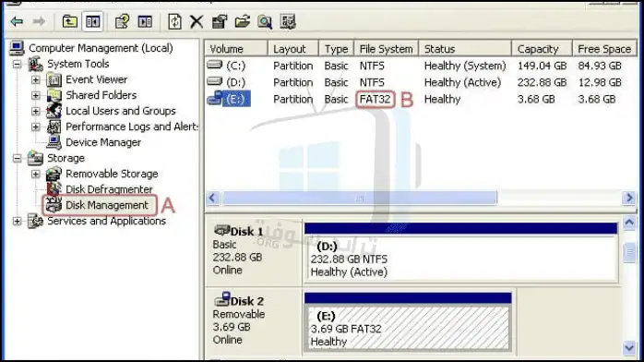Expand the Services and Applications node
Viewport: 644px width, 362px height.
click(x=18, y=221)
